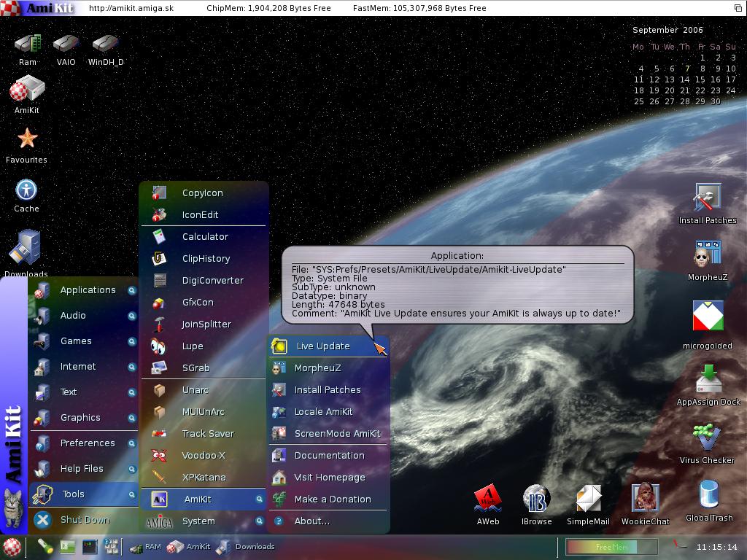
Task: Choose Visit Homepage in the AmiKit submenu
Action: tap(328, 478)
